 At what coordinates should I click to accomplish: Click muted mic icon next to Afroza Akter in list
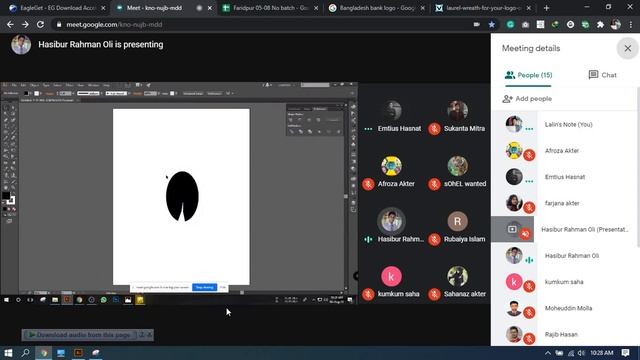529,155
